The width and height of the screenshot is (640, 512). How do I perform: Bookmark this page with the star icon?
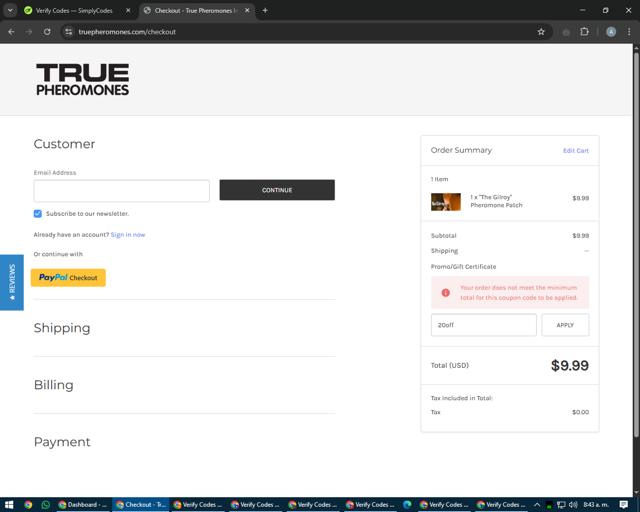tap(541, 32)
